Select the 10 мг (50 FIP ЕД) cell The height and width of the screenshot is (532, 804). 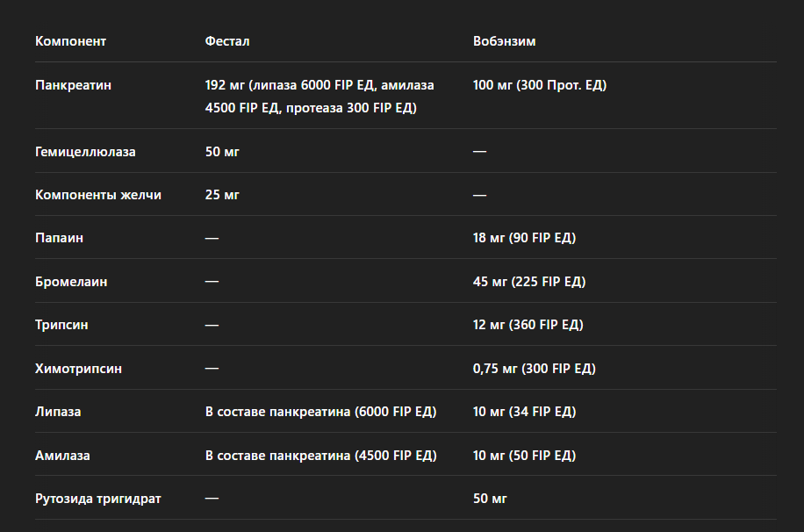524,455
